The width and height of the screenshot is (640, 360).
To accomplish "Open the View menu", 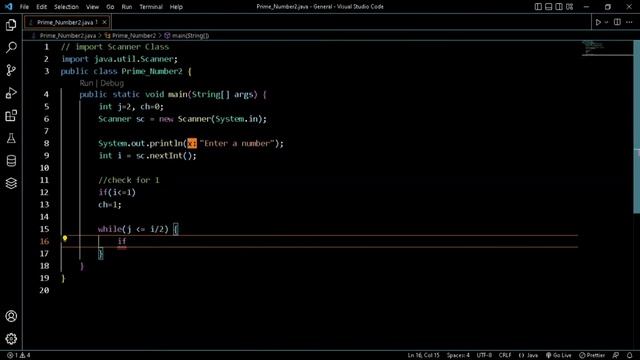I will click(92, 7).
